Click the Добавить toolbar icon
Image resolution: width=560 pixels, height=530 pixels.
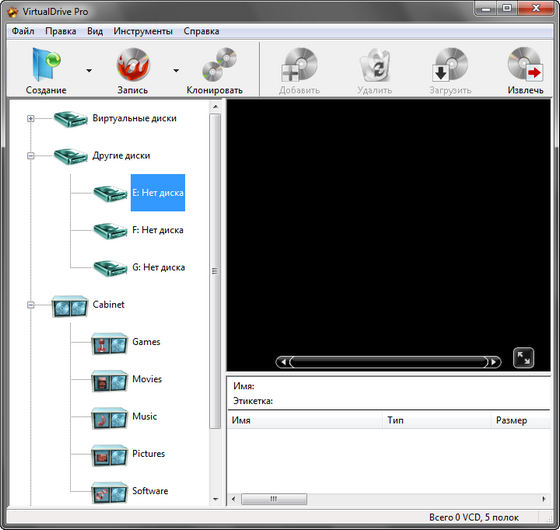pyautogui.click(x=299, y=65)
